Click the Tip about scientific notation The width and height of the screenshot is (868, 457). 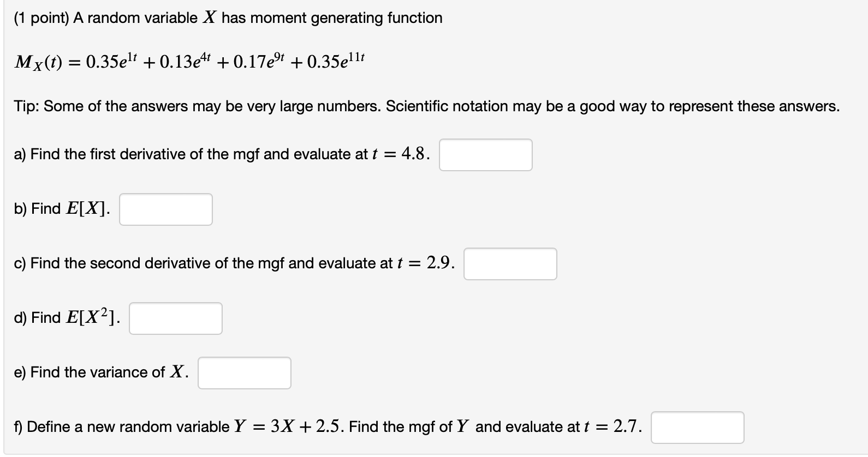click(x=427, y=106)
